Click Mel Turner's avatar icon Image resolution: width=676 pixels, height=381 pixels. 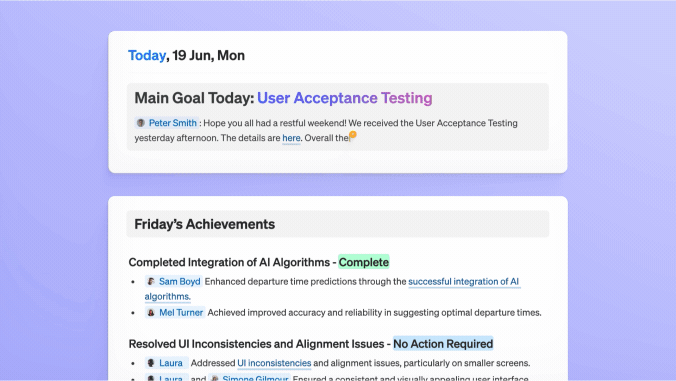[151, 312]
